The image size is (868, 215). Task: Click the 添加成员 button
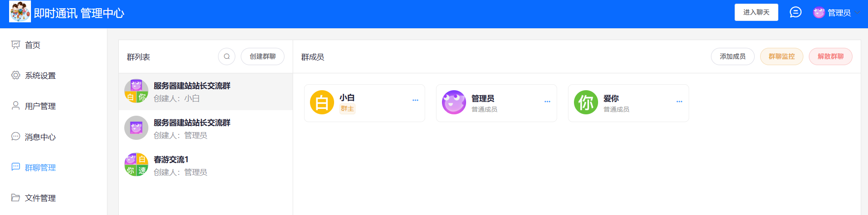pyautogui.click(x=733, y=56)
